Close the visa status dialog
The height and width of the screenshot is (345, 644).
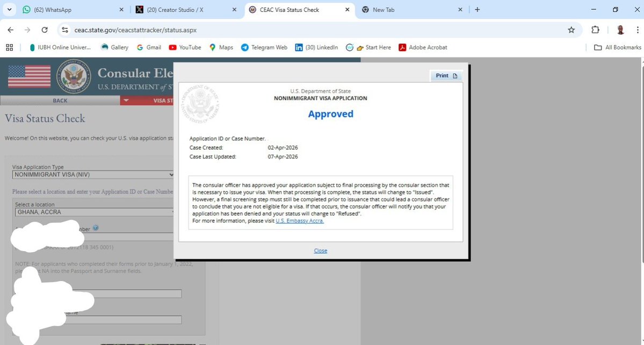pyautogui.click(x=320, y=251)
